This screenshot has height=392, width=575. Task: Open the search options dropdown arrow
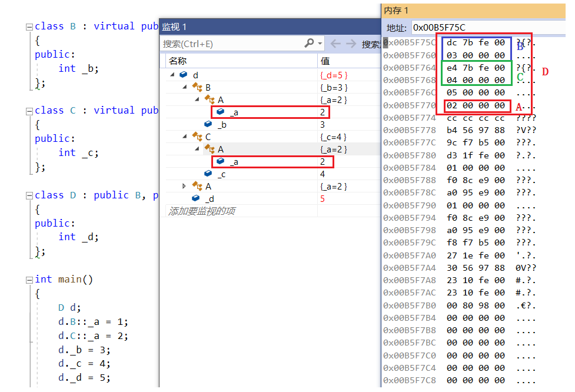(x=320, y=44)
